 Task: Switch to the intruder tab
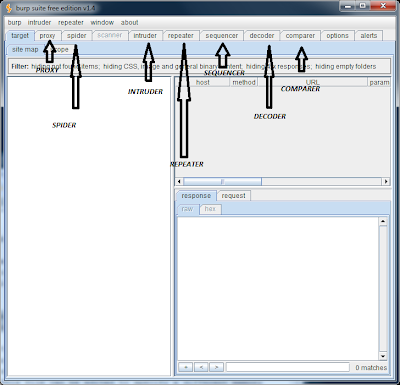[145, 36]
